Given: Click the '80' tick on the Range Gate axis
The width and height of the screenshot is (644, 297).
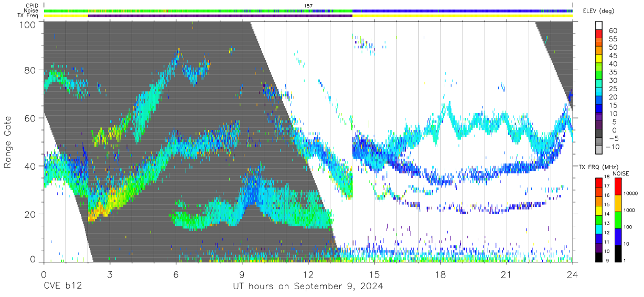Looking at the screenshot, I should pos(30,70).
